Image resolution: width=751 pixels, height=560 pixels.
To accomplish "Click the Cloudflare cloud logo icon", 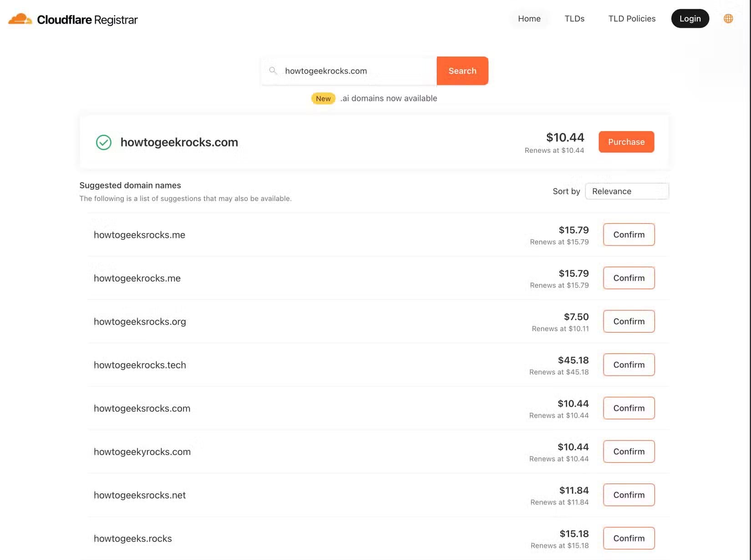I will click(x=20, y=19).
